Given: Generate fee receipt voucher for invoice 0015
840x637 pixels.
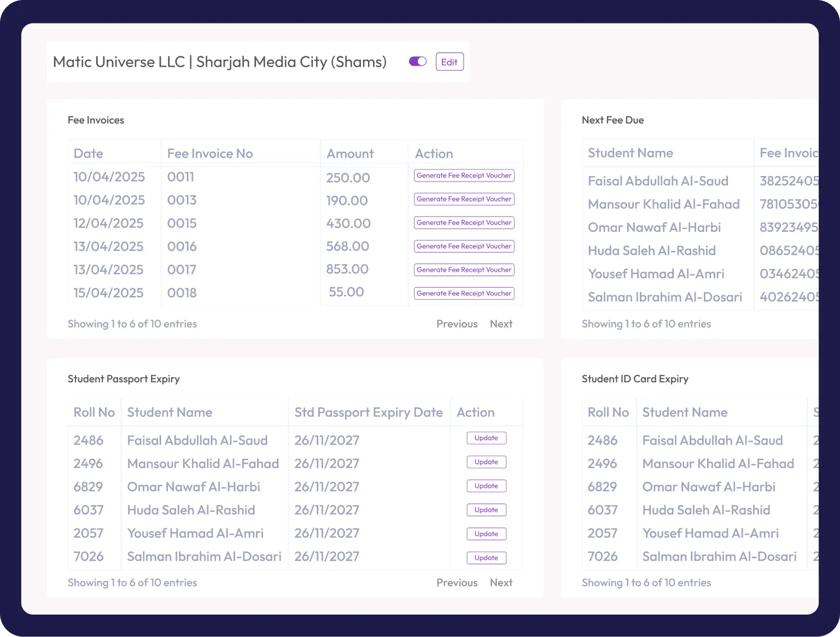Looking at the screenshot, I should (464, 223).
